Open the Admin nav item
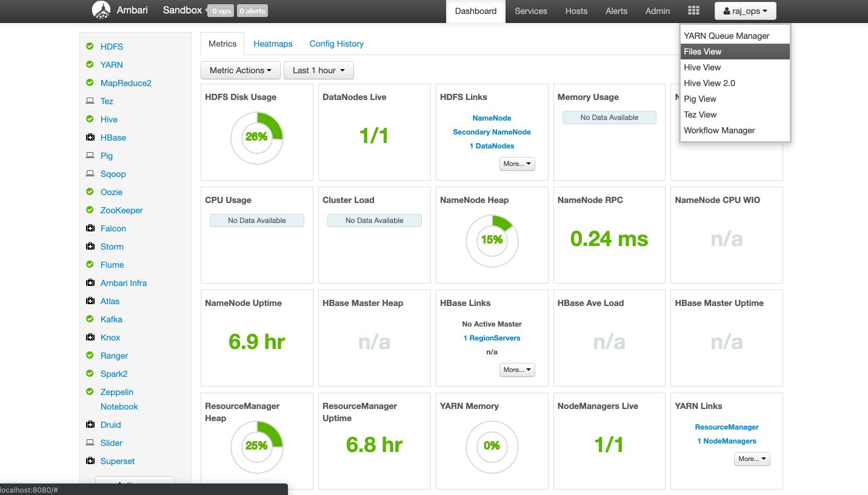Screen dimensions: 868x495 [658, 11]
